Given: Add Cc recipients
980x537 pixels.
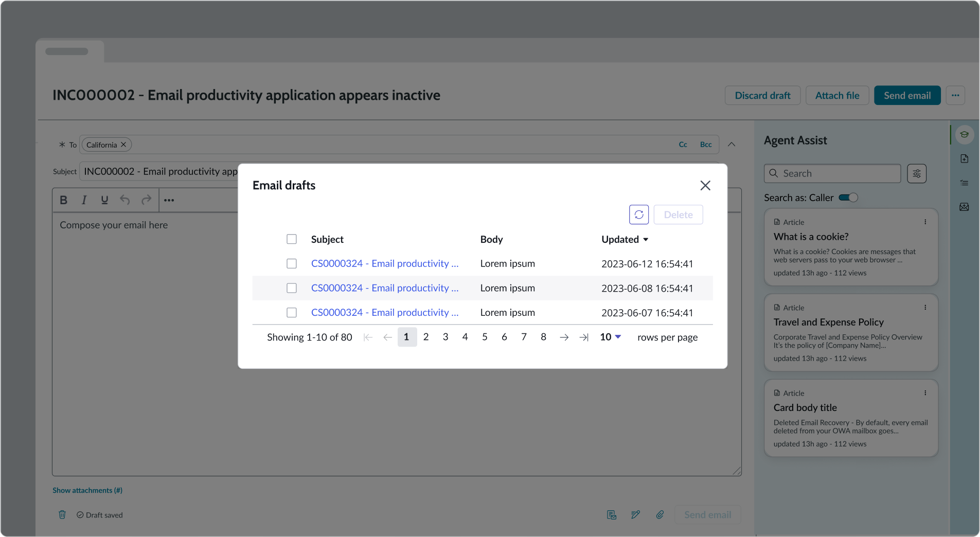Looking at the screenshot, I should 683,145.
